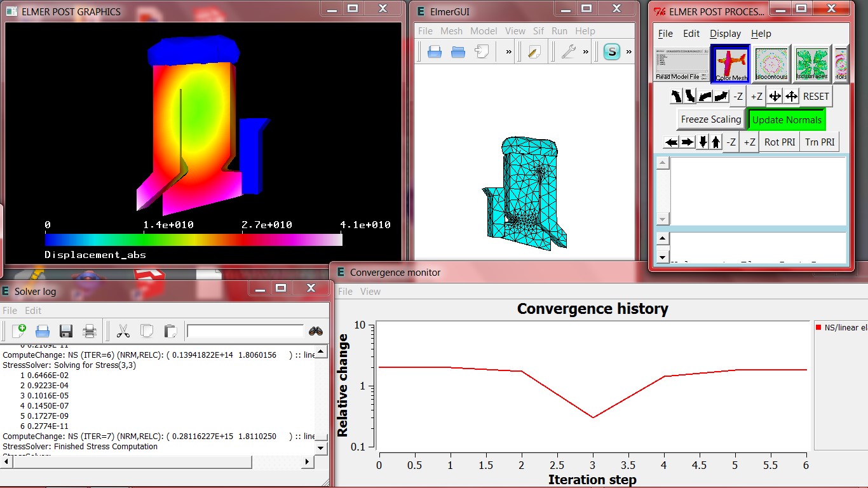
Task: Click the red NS/linear legend swatch
Action: pos(818,328)
